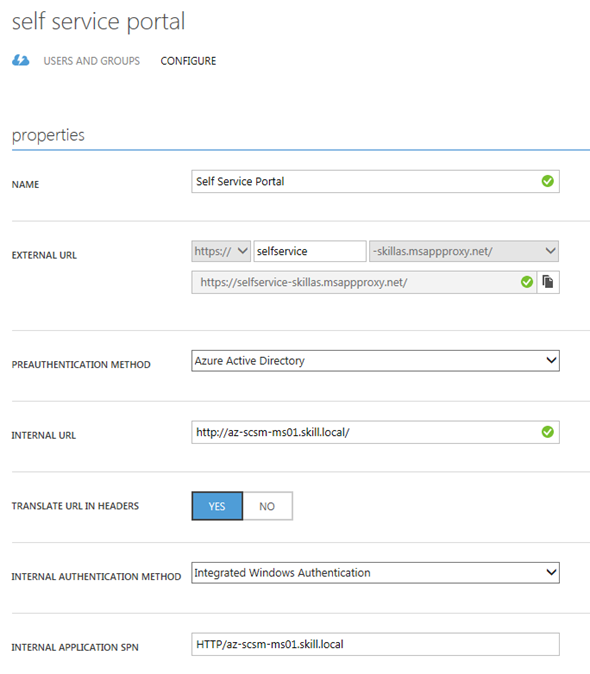Click the selfservice subdomain text box
The width and height of the screenshot is (590, 674).
point(310,251)
